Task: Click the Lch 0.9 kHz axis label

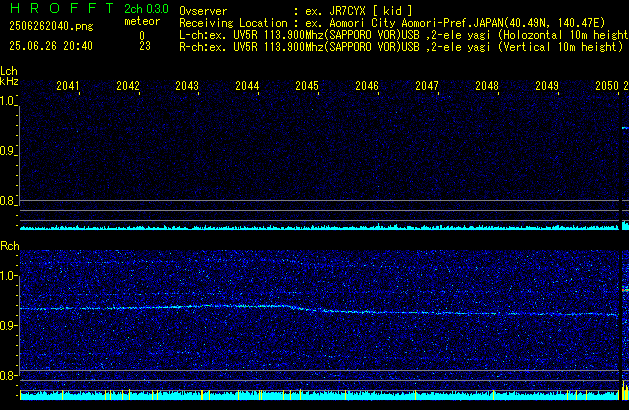Action: point(7,151)
